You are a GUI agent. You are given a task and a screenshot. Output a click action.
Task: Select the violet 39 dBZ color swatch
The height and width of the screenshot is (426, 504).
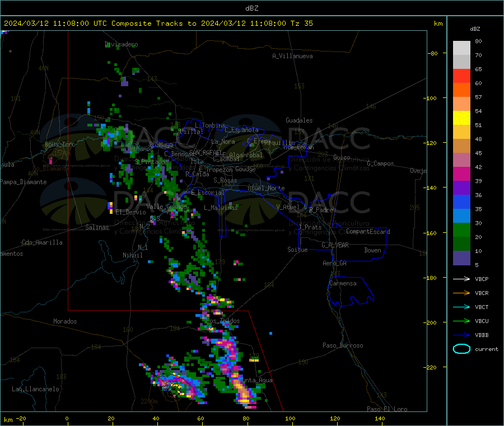point(461,188)
